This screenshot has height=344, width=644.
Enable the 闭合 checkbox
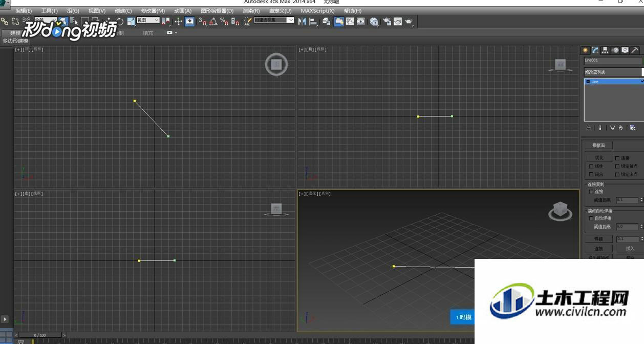[591, 174]
